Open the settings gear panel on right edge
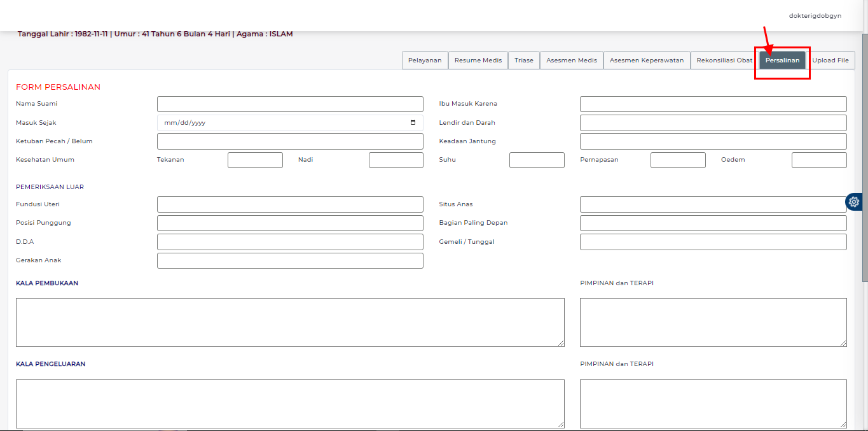 pyautogui.click(x=853, y=202)
